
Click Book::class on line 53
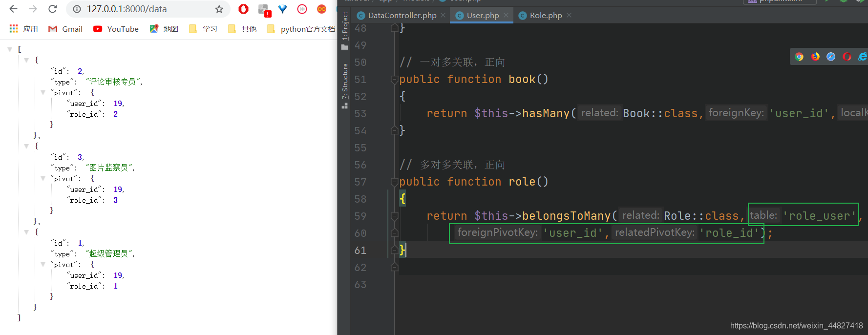[660, 113]
